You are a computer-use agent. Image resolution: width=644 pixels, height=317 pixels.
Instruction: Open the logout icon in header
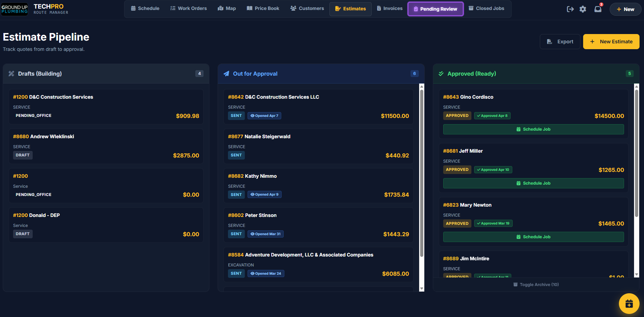point(570,9)
